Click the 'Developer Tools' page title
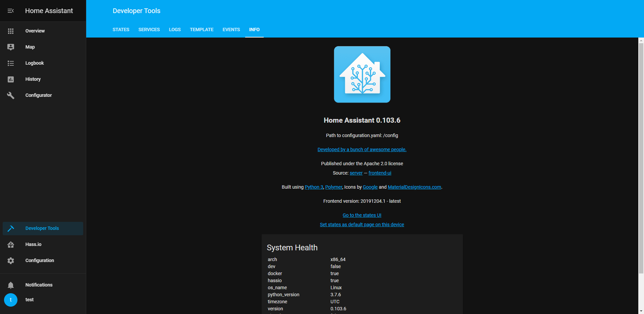Screen dimensions: 644x314 click(137, 11)
